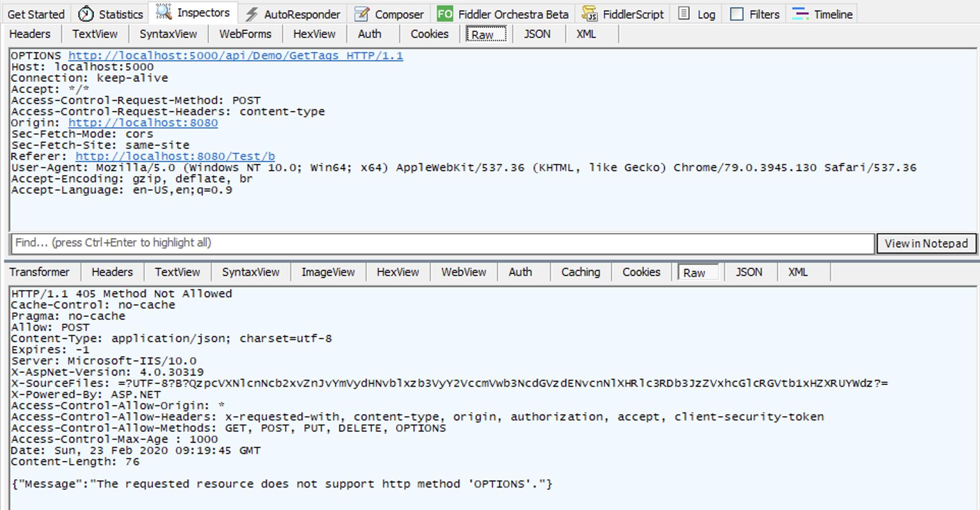
Task: Open the request Cookies tab
Action: (429, 34)
